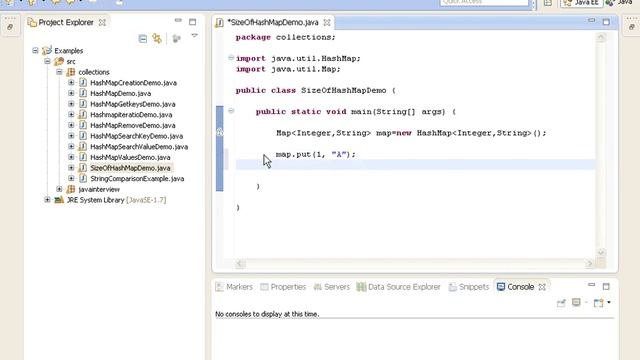Maximize the Console panel
The height and width of the screenshot is (360, 640).
[606, 287]
